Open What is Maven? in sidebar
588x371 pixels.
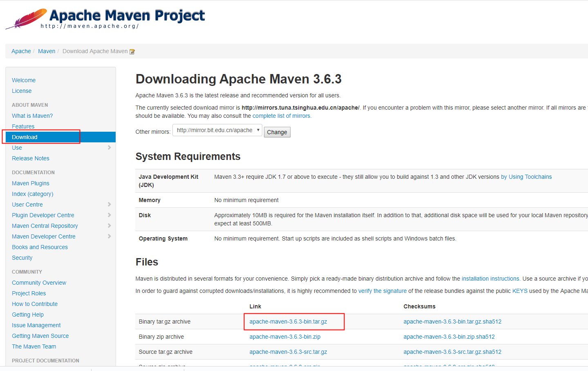click(x=32, y=116)
